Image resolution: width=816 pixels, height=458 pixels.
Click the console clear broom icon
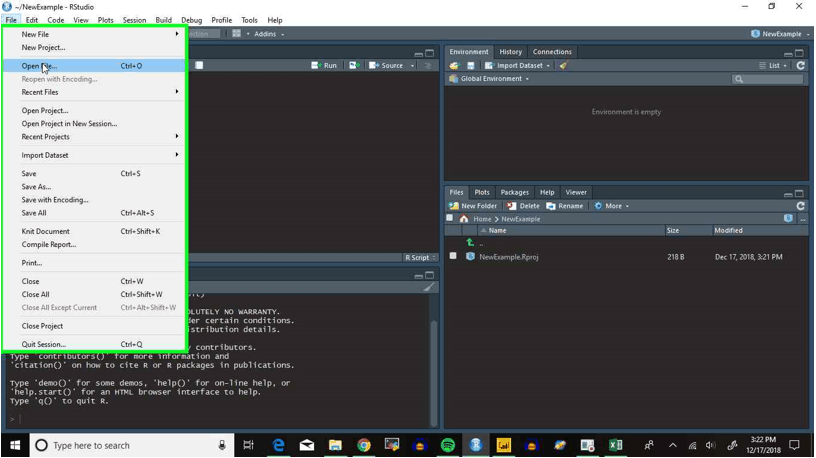point(428,287)
